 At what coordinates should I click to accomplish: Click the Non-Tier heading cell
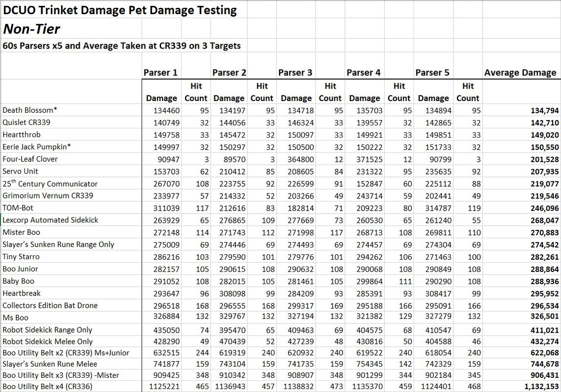31,28
